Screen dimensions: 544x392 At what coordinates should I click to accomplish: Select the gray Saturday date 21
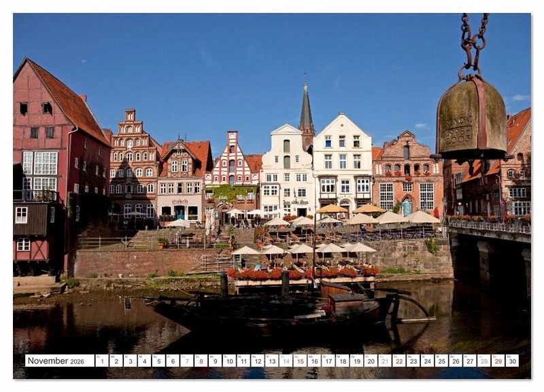385,361
